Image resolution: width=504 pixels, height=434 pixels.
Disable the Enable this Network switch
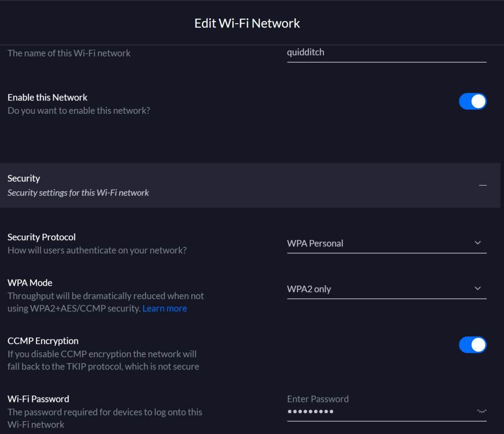pyautogui.click(x=472, y=101)
